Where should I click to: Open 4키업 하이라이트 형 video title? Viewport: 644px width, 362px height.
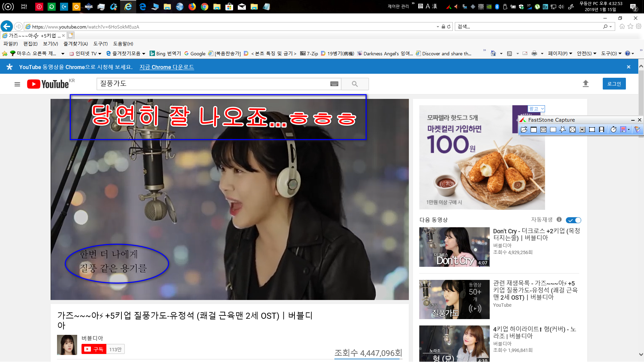(535, 333)
